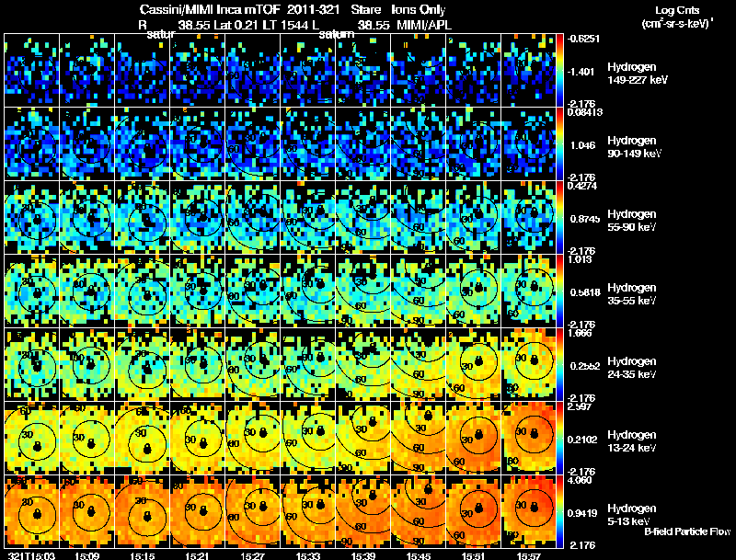
Task: Click the Hydrogen 90-149 keV row label
Action: pos(634,147)
